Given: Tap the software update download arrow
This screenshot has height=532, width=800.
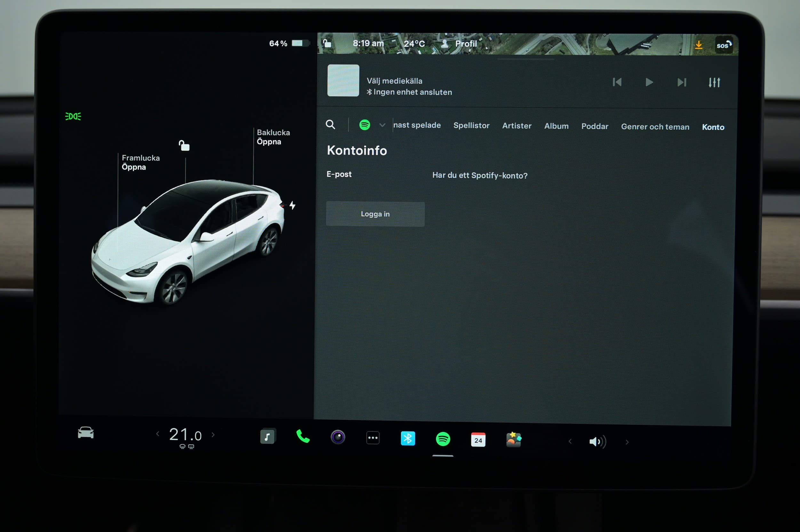Looking at the screenshot, I should point(699,45).
